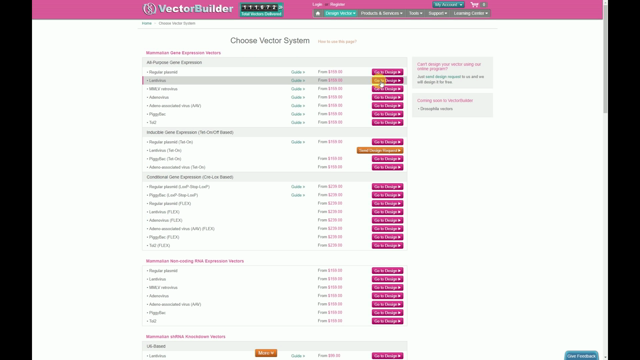Go to Design for Adeno-associated virus (Tet-On)

(x=387, y=167)
